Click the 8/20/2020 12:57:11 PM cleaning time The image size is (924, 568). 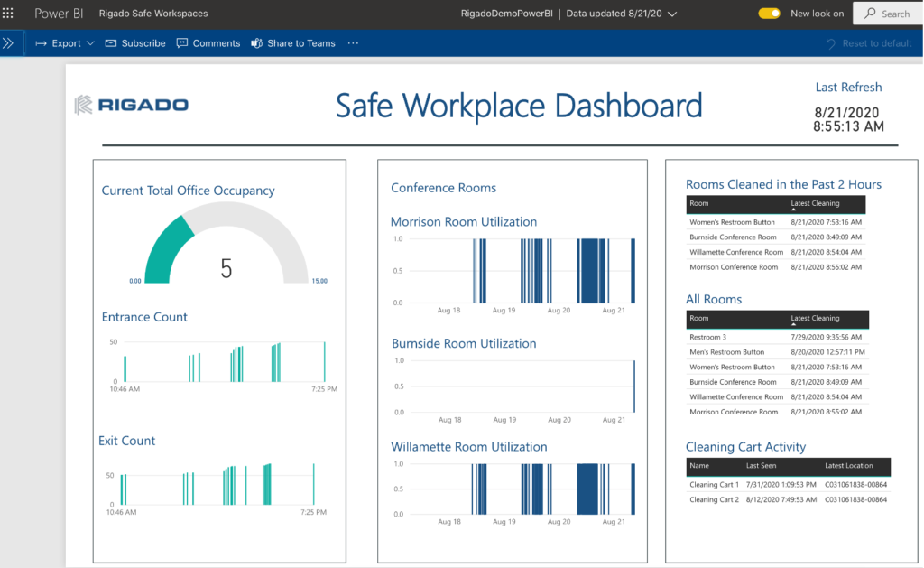point(828,352)
